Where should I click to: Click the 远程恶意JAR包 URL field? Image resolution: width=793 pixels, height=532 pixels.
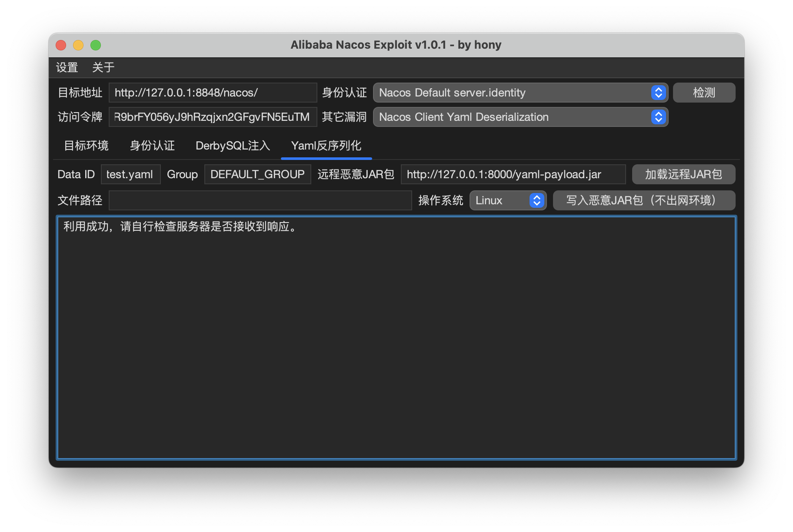[513, 174]
